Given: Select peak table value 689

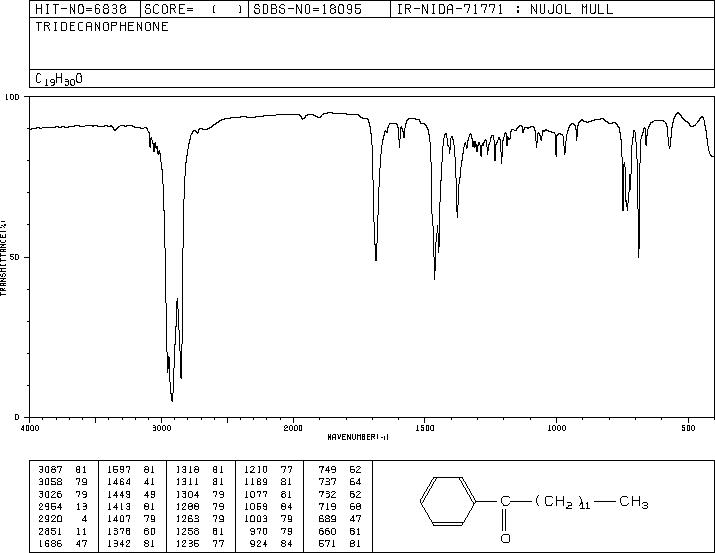Looking at the screenshot, I should point(327,519).
